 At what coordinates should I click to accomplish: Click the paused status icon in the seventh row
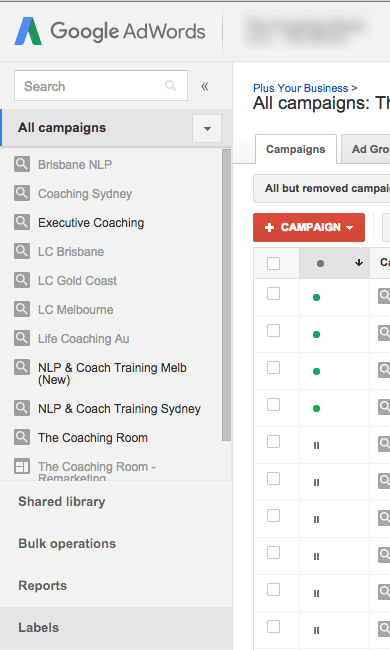(x=316, y=519)
